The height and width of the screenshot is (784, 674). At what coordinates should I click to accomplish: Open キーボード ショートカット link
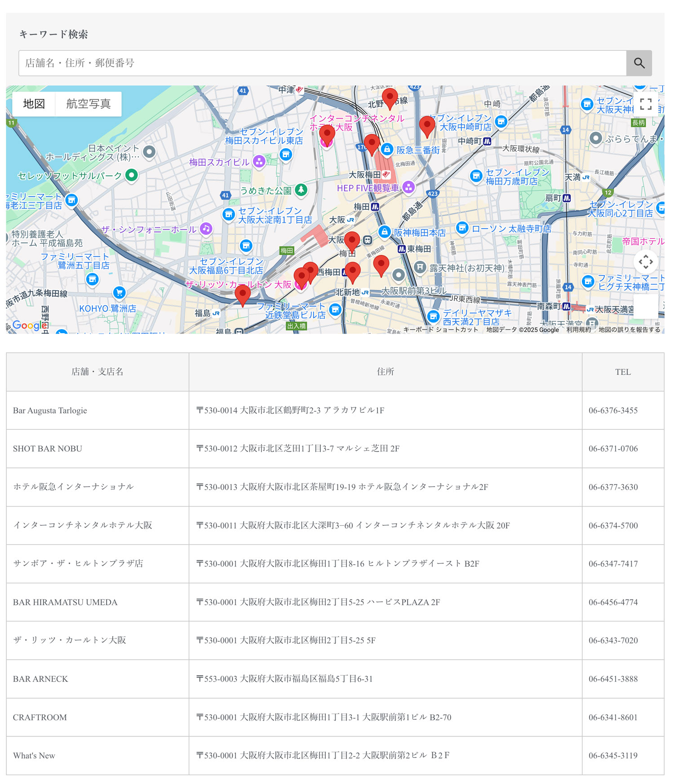coord(441,330)
